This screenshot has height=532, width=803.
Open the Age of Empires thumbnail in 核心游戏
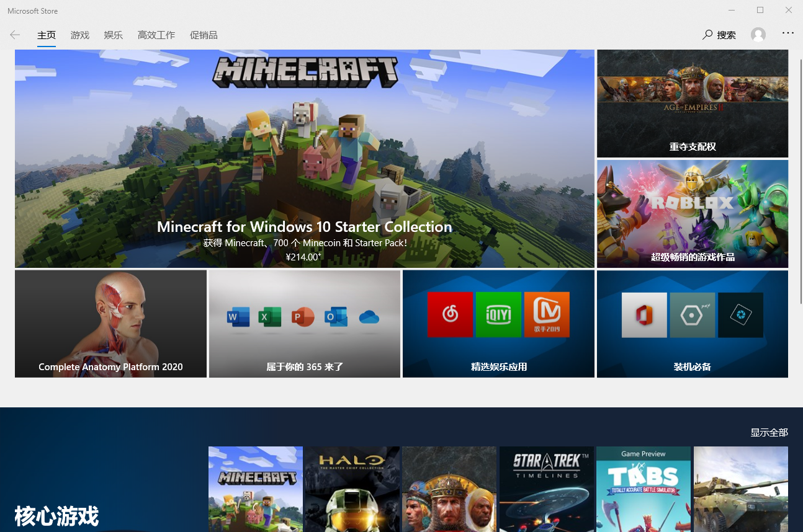pyautogui.click(x=449, y=489)
